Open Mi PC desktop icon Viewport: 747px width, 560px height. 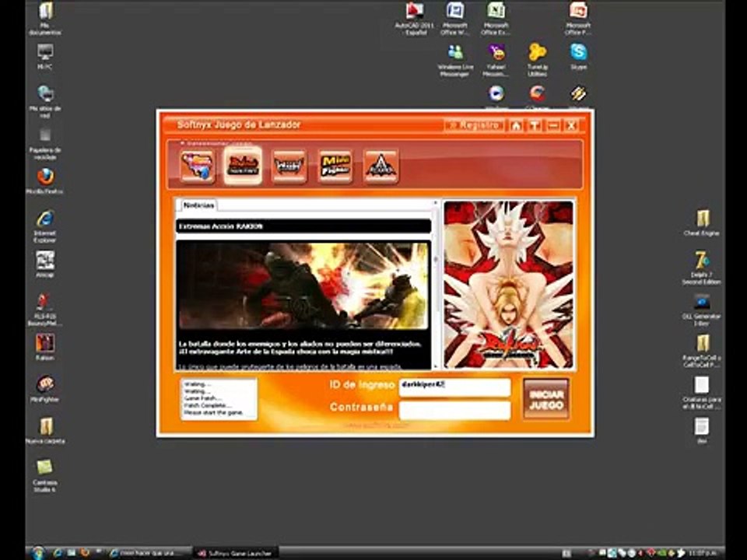(x=45, y=57)
